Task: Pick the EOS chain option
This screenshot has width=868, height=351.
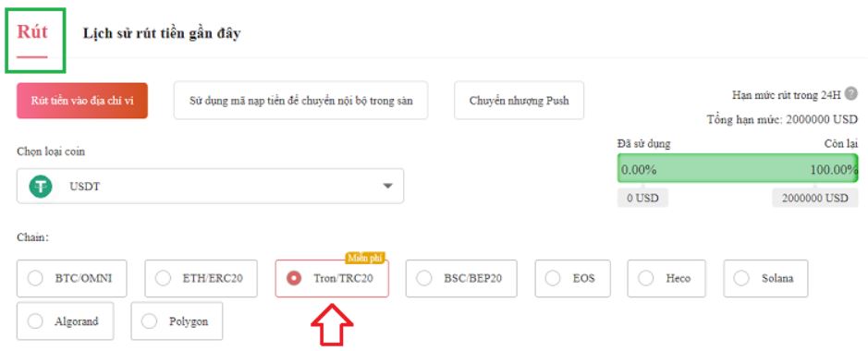Action: [x=572, y=279]
